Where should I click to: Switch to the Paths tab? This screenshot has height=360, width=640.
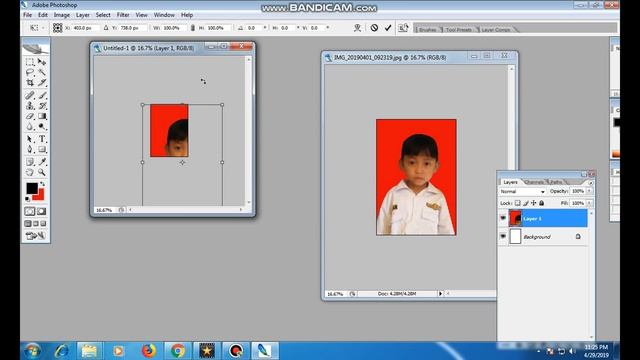pos(556,182)
